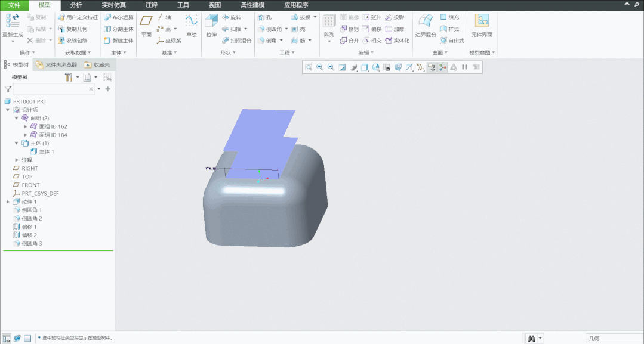Open the 重新生成 dropdown arrow
The width and height of the screenshot is (644, 344).
click(x=13, y=42)
